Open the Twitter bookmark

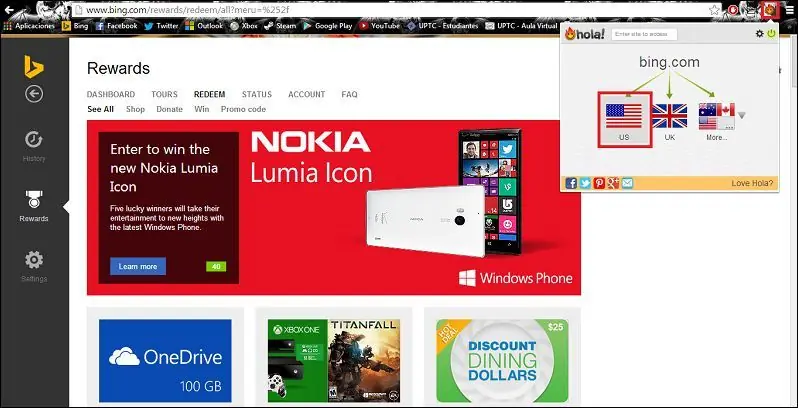tap(161, 25)
